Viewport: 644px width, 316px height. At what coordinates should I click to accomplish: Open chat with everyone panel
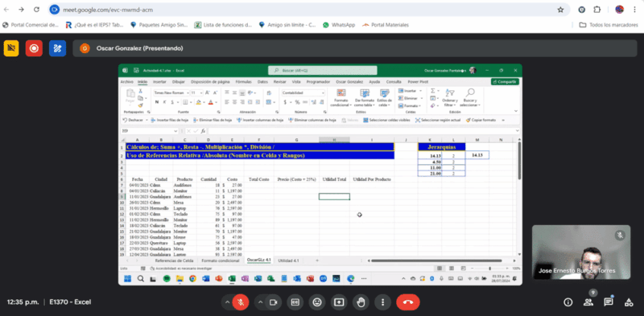(x=609, y=302)
